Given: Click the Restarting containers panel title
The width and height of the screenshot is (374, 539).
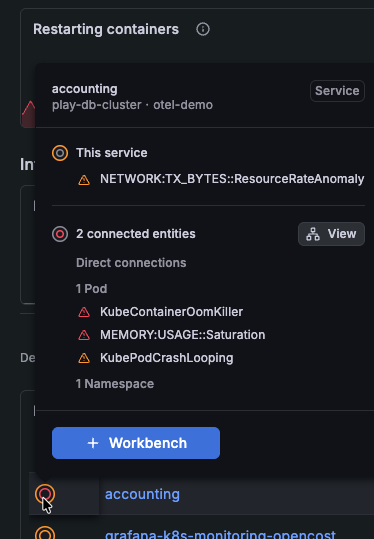Looking at the screenshot, I should tap(106, 29).
